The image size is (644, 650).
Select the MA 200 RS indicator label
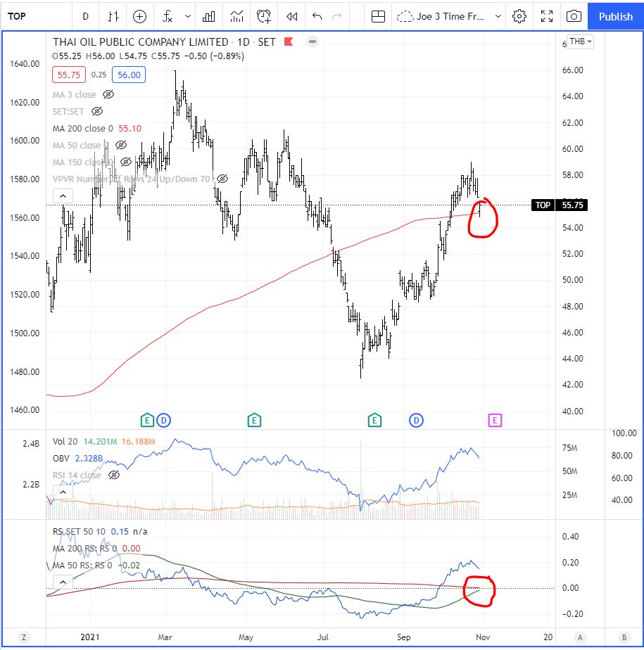click(x=84, y=549)
